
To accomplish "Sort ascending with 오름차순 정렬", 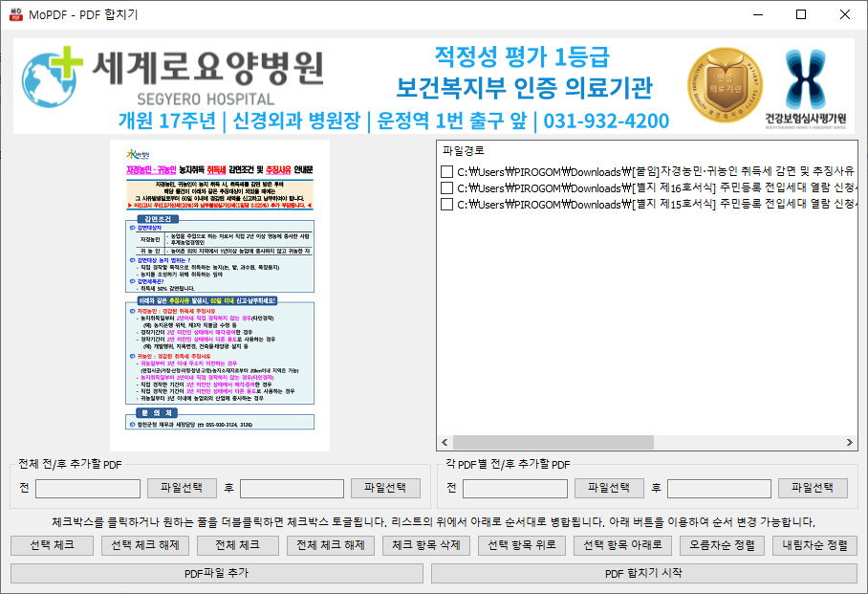I will coord(722,545).
